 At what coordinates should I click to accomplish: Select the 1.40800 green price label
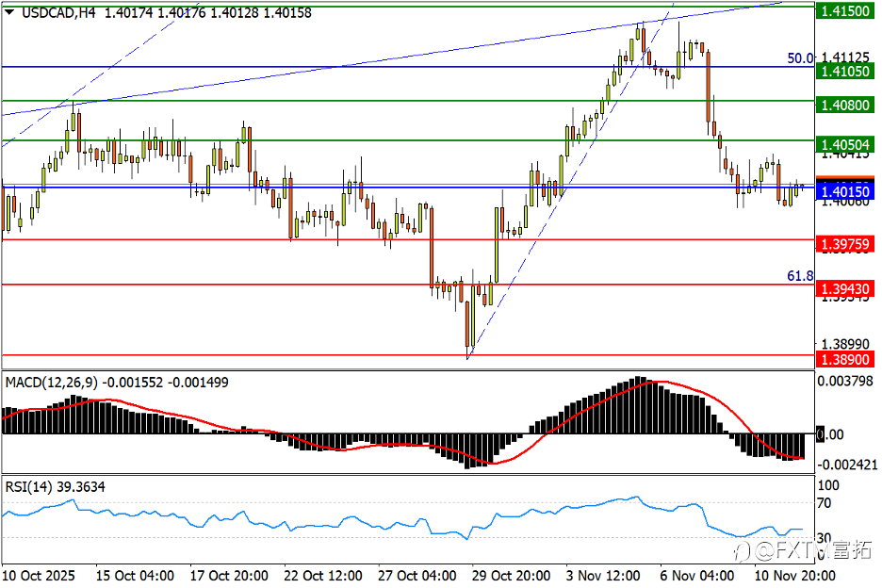point(845,106)
